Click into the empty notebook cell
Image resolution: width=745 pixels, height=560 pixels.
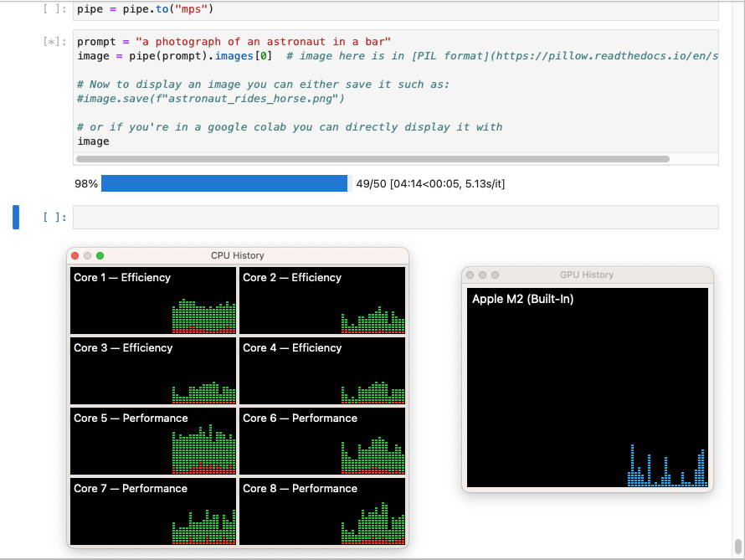click(395, 217)
